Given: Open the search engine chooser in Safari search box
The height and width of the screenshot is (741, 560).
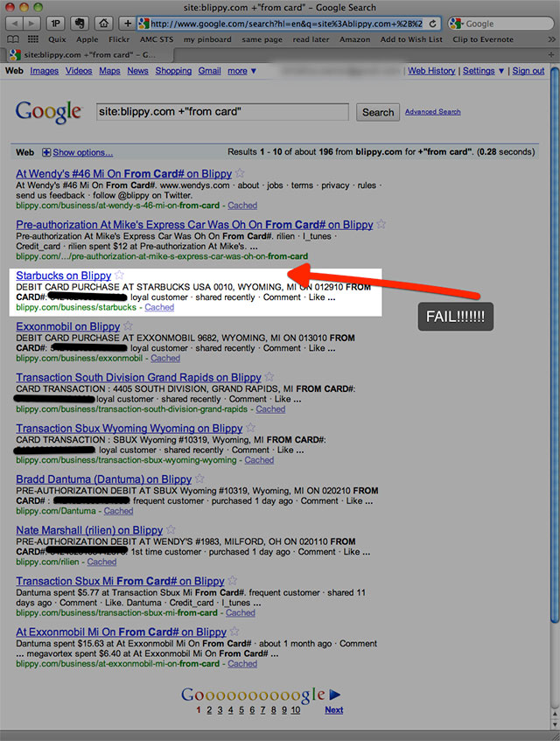Looking at the screenshot, I should tap(456, 23).
